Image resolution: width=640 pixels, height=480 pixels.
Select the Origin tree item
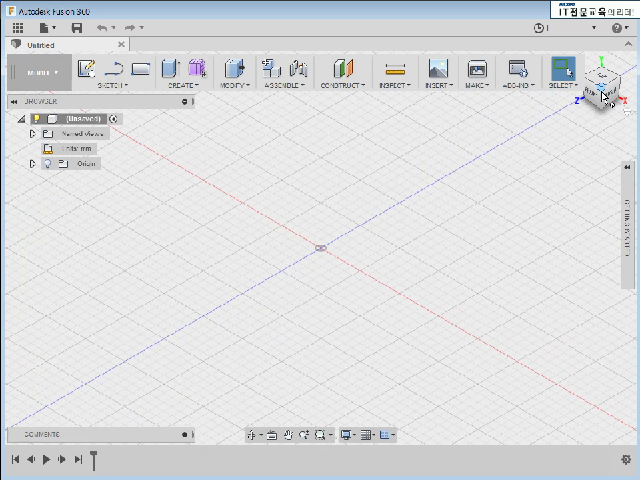tap(86, 164)
